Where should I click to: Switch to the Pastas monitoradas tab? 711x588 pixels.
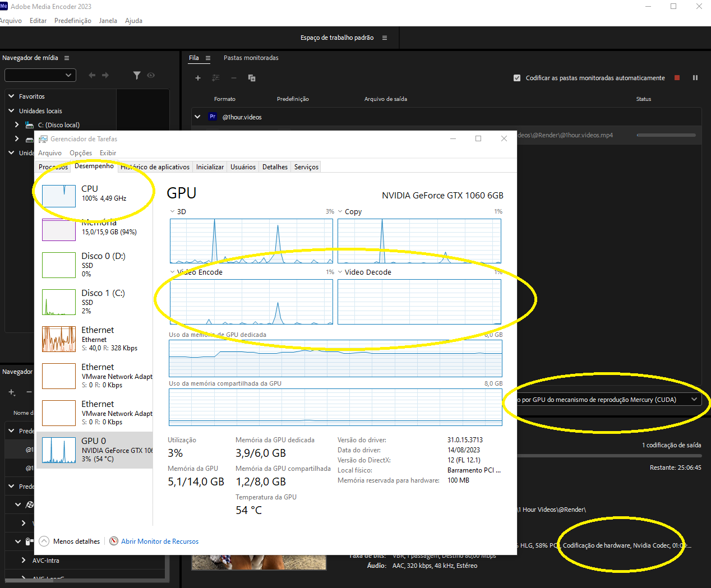[x=251, y=58]
